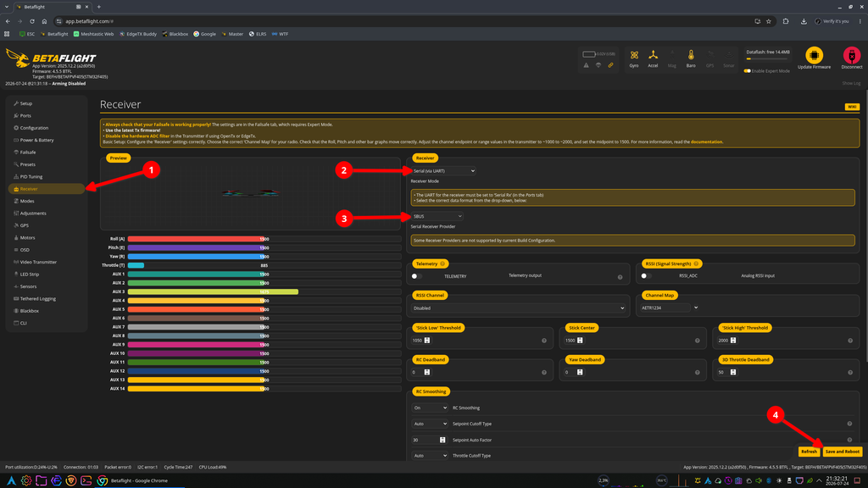This screenshot has height=488, width=868.
Task: Open the CLI tab icon
Action: coord(16,323)
